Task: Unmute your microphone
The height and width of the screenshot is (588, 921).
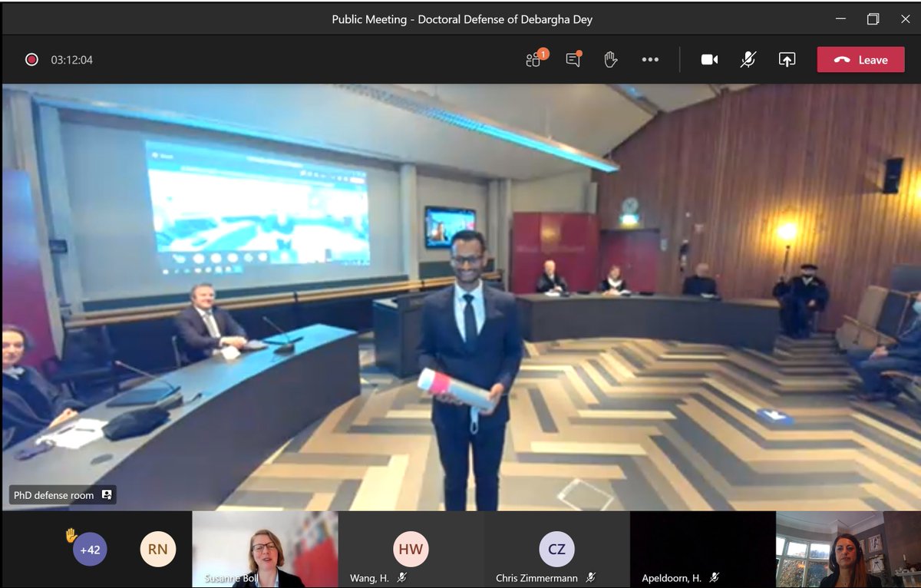Action: [x=748, y=59]
